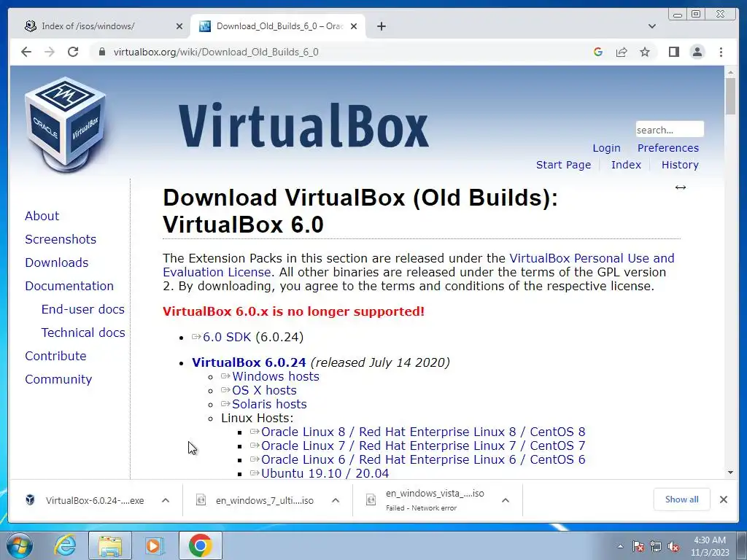Open VirtualBox Personal Use and Evaluation License link
This screenshot has height=560, width=747.
pos(592,258)
